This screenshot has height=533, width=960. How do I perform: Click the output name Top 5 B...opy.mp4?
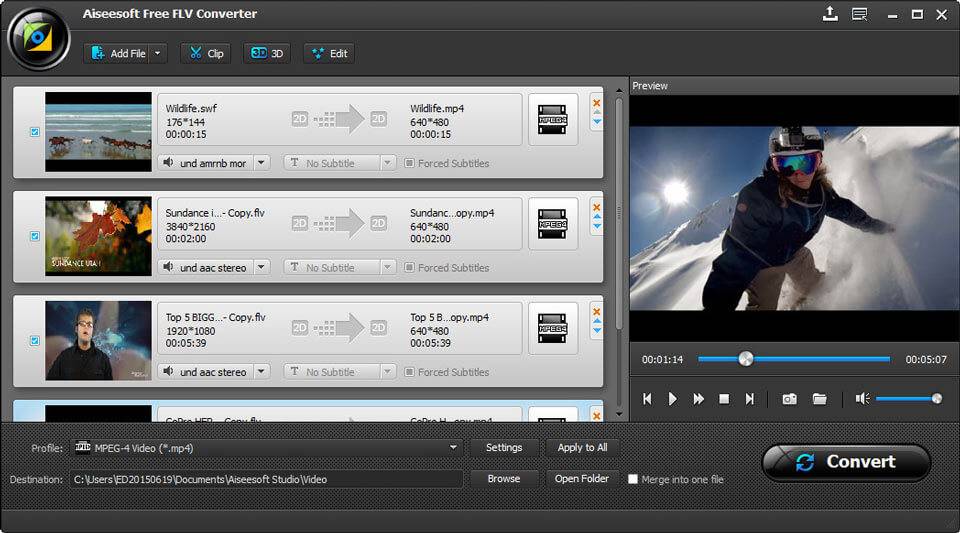pos(449,318)
